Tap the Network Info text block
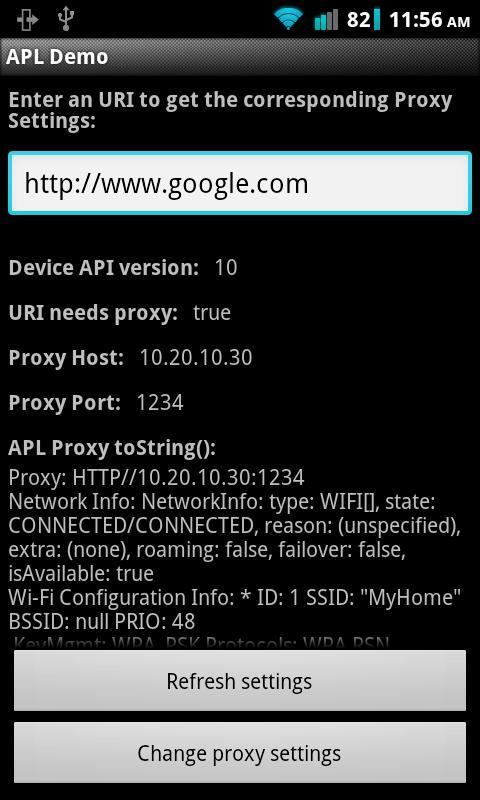Screen dimensions: 480x800 click(x=235, y=538)
